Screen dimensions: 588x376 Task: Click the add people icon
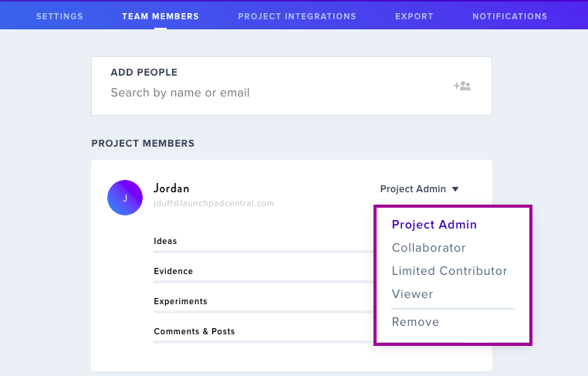(x=462, y=86)
